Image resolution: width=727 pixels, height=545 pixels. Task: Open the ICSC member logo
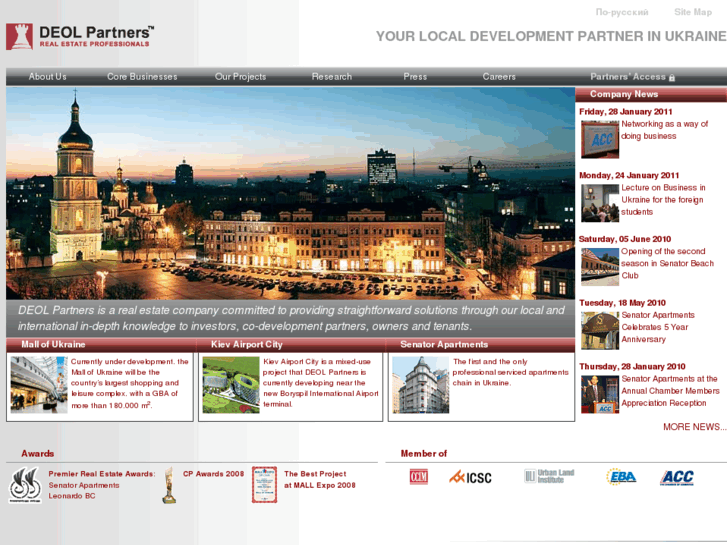click(x=470, y=477)
